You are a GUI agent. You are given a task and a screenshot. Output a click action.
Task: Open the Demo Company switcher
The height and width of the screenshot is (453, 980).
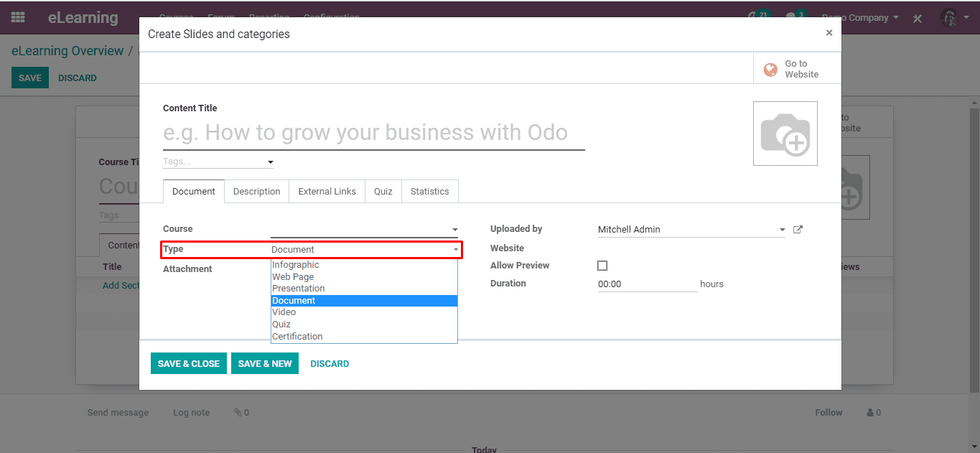860,18
